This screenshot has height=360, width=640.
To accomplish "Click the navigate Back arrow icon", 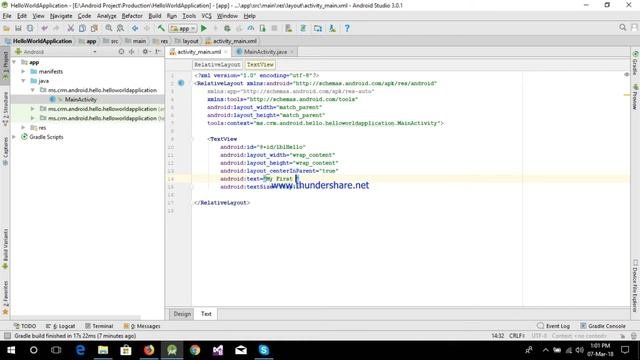I will click(135, 28).
